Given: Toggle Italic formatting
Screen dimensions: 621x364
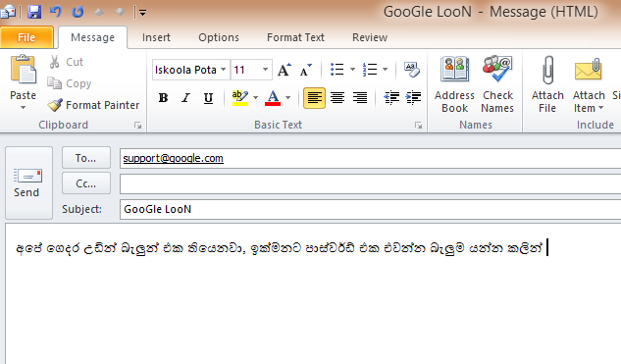Looking at the screenshot, I should 185,98.
